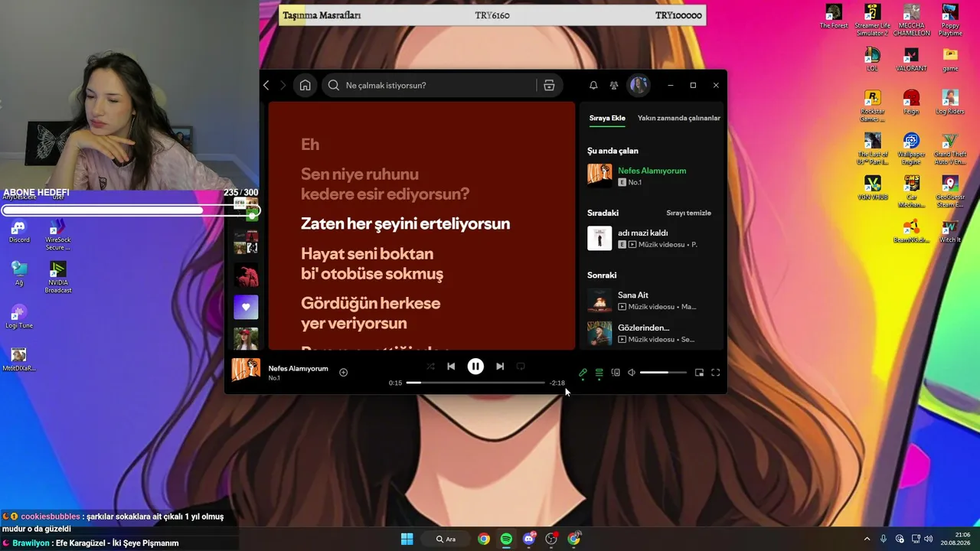Viewport: 980px width, 551px height.
Task: Open the Poppy Playtime desktop shortcut
Action: (950, 20)
